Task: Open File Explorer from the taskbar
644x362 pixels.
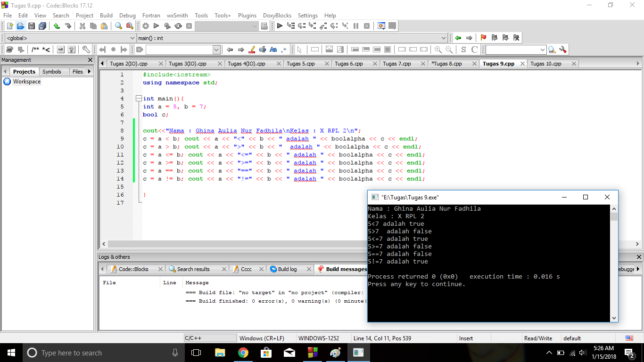Action: pyautogui.click(x=220, y=353)
